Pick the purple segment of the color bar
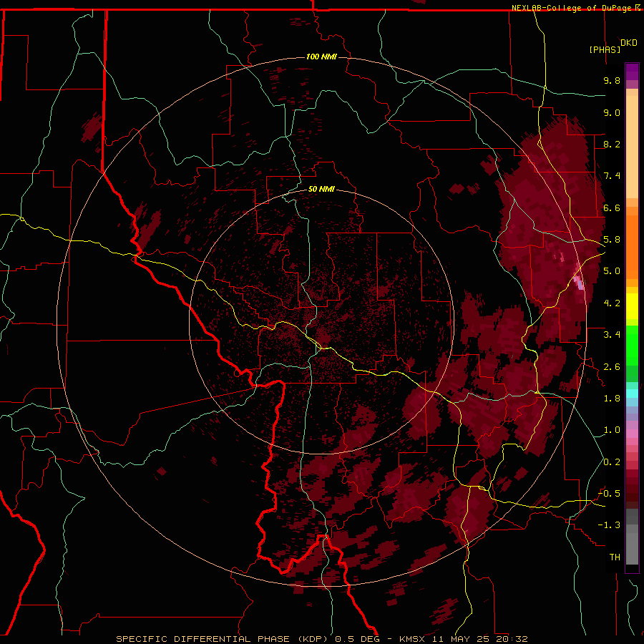644x644 pixels. coord(632,72)
